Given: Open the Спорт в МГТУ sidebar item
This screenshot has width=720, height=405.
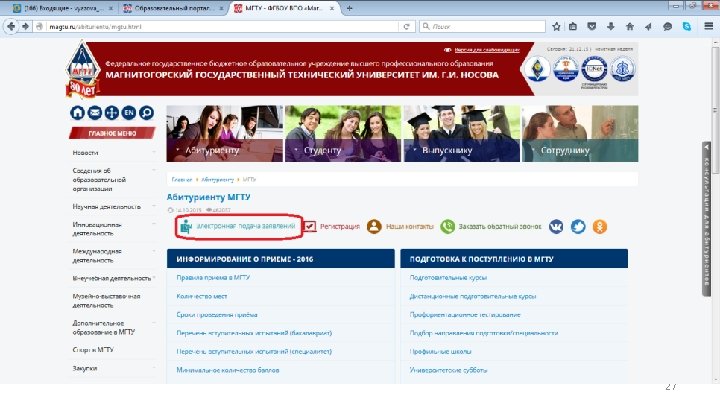Looking at the screenshot, I should (x=93, y=349).
